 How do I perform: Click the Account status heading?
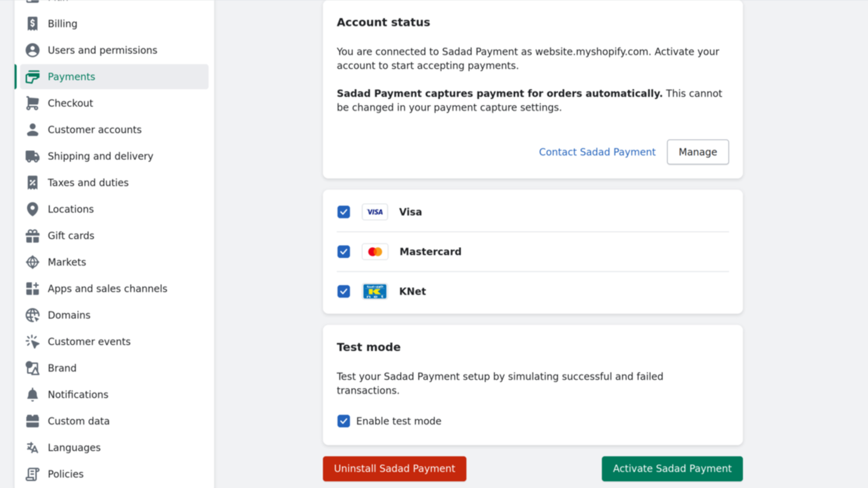pyautogui.click(x=383, y=22)
